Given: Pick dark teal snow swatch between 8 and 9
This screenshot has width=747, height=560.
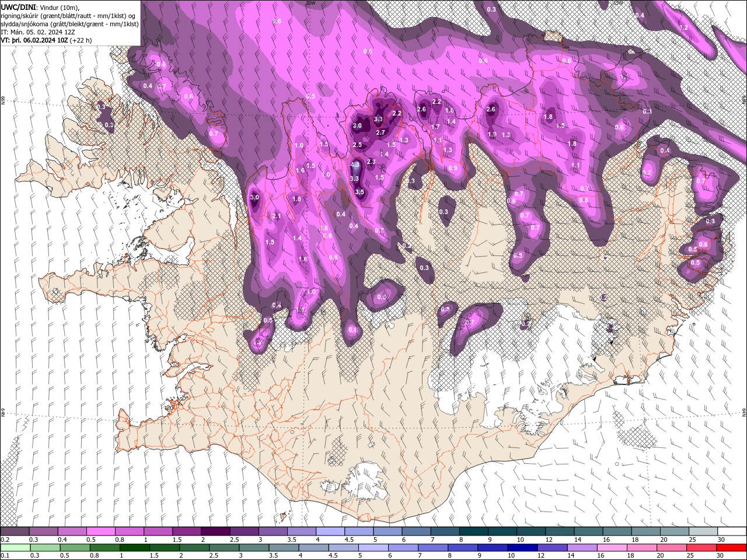Looking at the screenshot, I should click(473, 531).
